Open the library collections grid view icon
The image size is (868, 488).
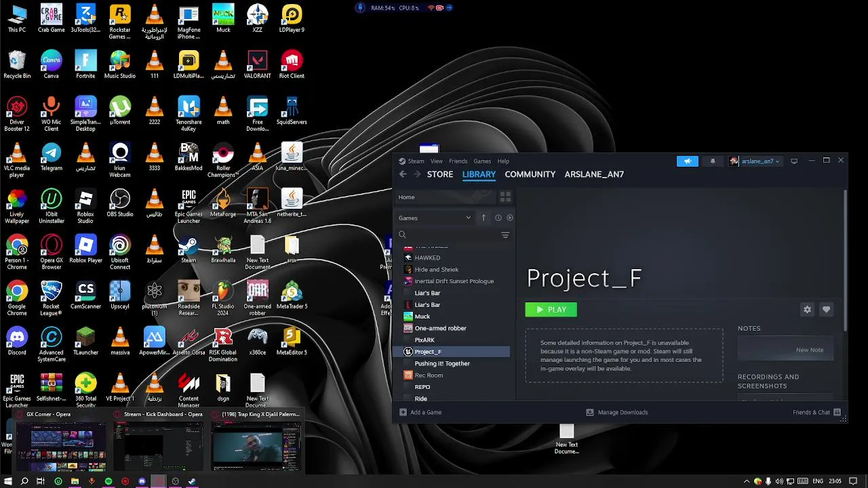click(505, 197)
